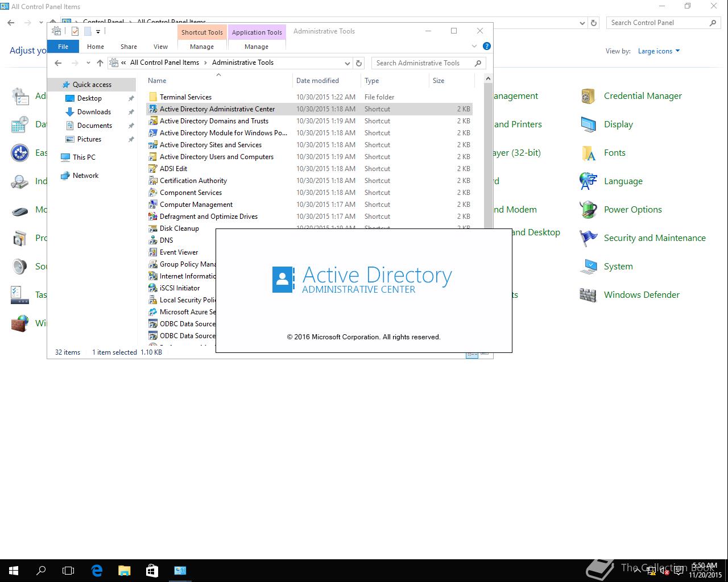This screenshot has height=582, width=728.
Task: Open Terminal Services folder icon
Action: (153, 97)
